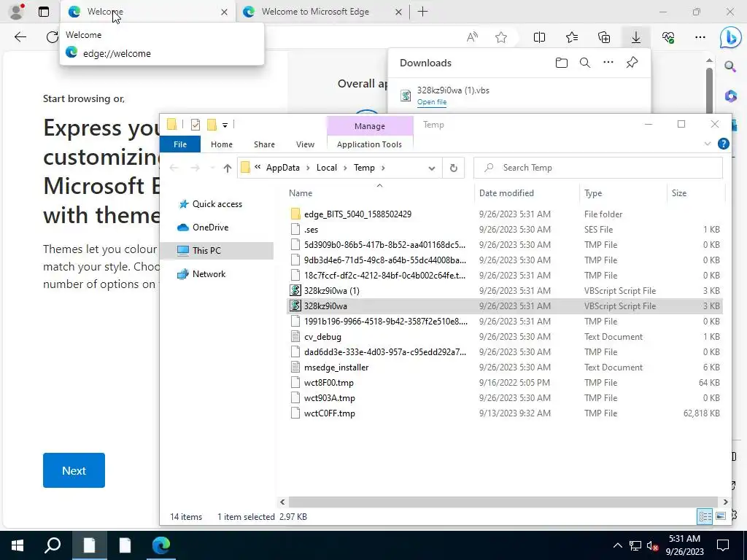Open Share tab in Explorer ribbon
The height and width of the screenshot is (560, 747).
point(264,144)
